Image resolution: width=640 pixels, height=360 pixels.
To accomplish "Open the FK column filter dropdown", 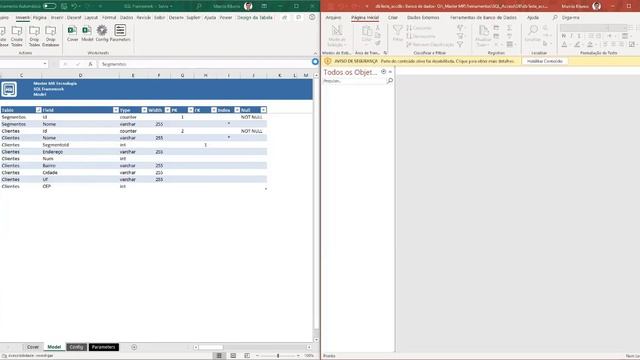I will click(x=214, y=110).
